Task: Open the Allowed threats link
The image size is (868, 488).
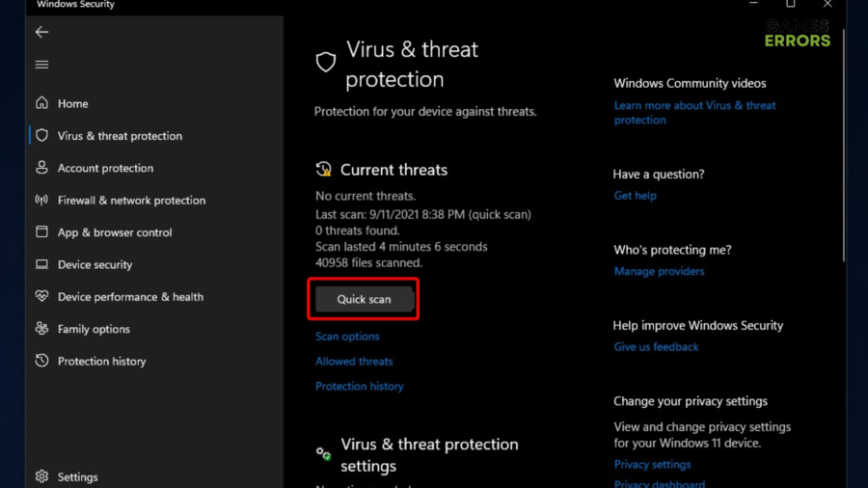Action: point(354,362)
